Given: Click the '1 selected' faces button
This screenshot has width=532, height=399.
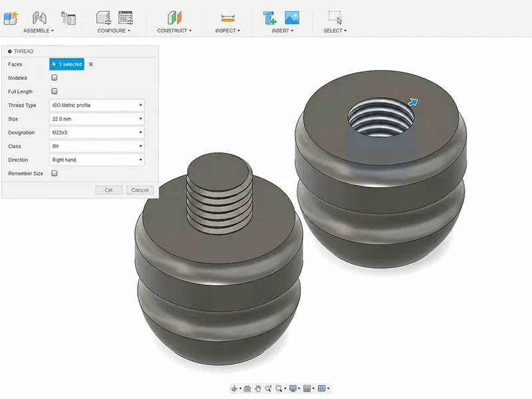Looking at the screenshot, I should pos(67,64).
